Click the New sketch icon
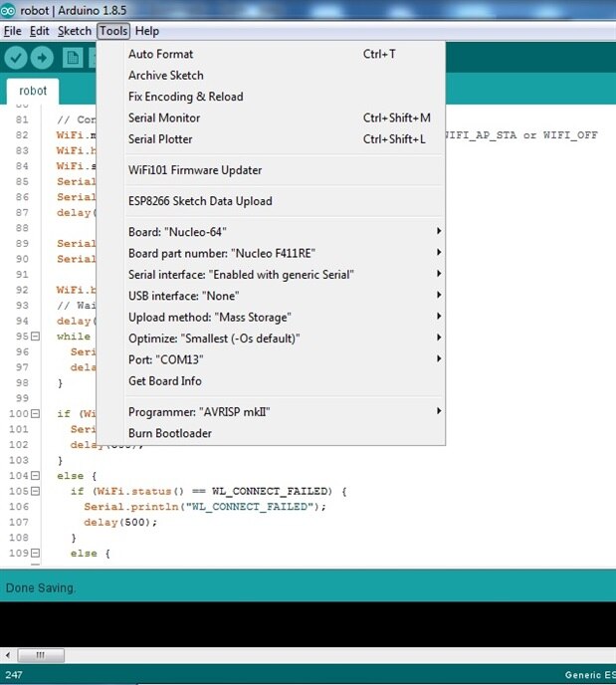The width and height of the screenshot is (616, 685). 73,58
